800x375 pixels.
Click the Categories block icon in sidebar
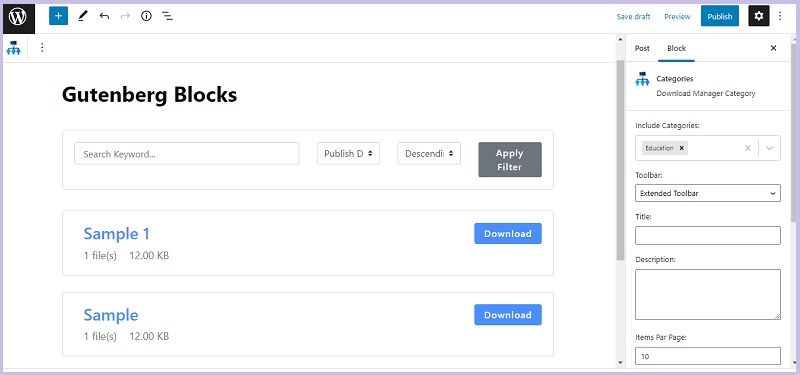click(642, 80)
